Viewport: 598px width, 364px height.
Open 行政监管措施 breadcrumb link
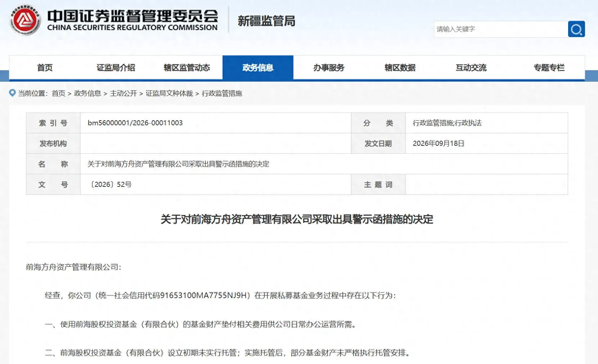[222, 93]
